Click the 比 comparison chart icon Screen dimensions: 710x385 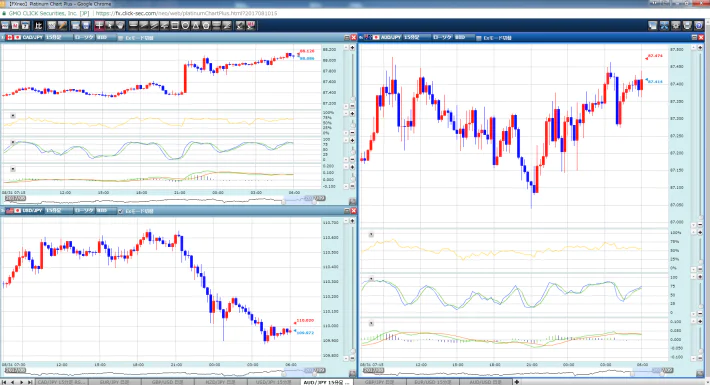tap(38, 25)
